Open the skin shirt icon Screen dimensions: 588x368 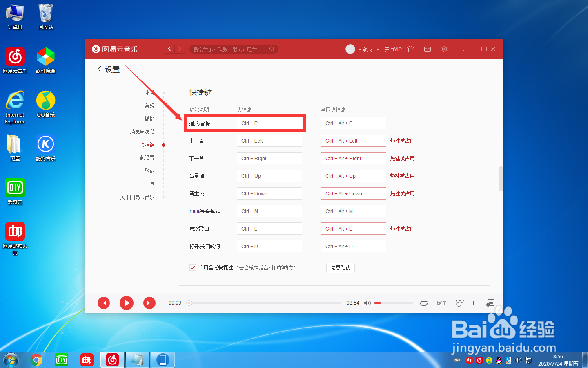tap(410, 49)
